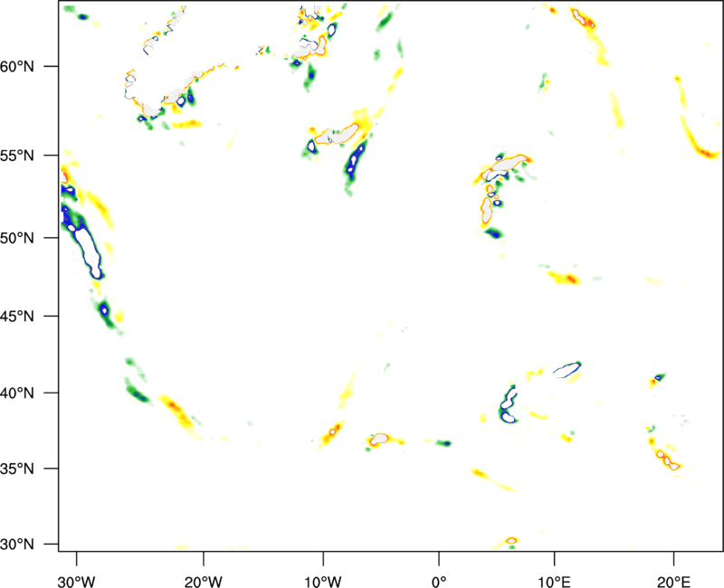724x588 pixels.
Task: Click the 60°N latitude label
Action: pos(33,67)
